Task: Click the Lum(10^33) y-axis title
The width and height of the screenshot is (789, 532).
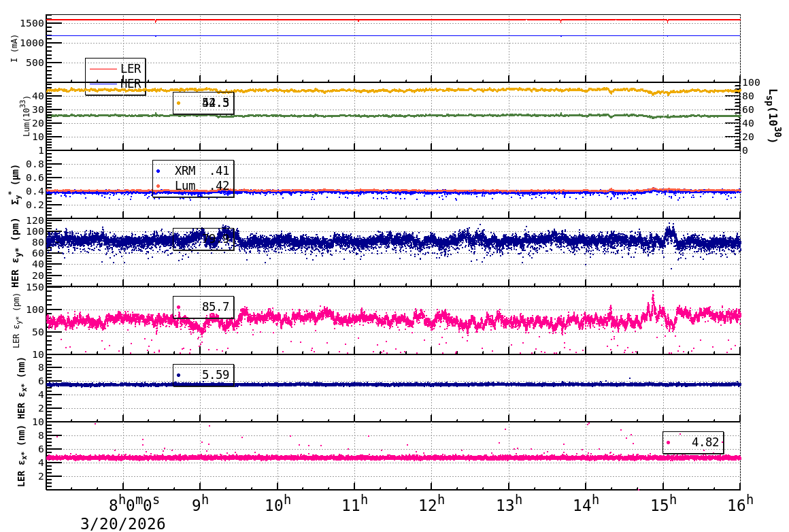Action: pos(25,116)
